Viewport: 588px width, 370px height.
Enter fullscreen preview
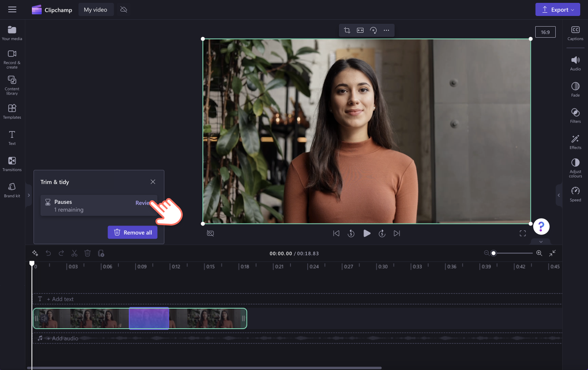523,233
